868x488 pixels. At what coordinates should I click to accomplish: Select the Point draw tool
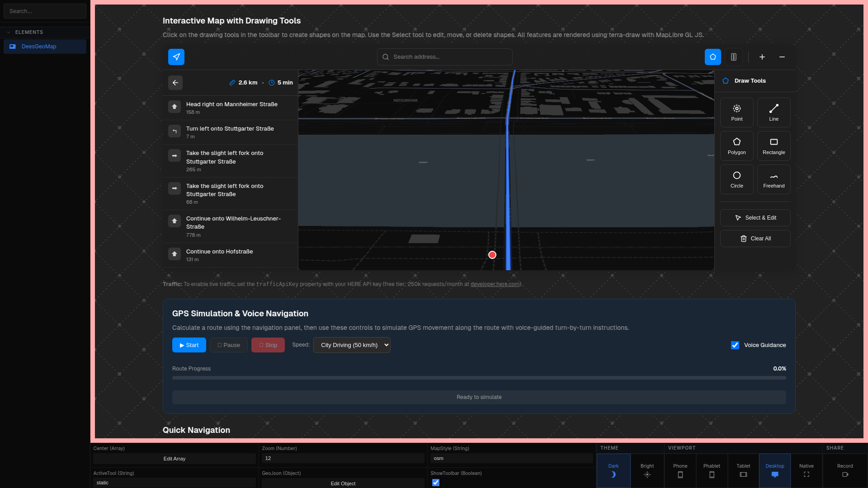(x=736, y=113)
